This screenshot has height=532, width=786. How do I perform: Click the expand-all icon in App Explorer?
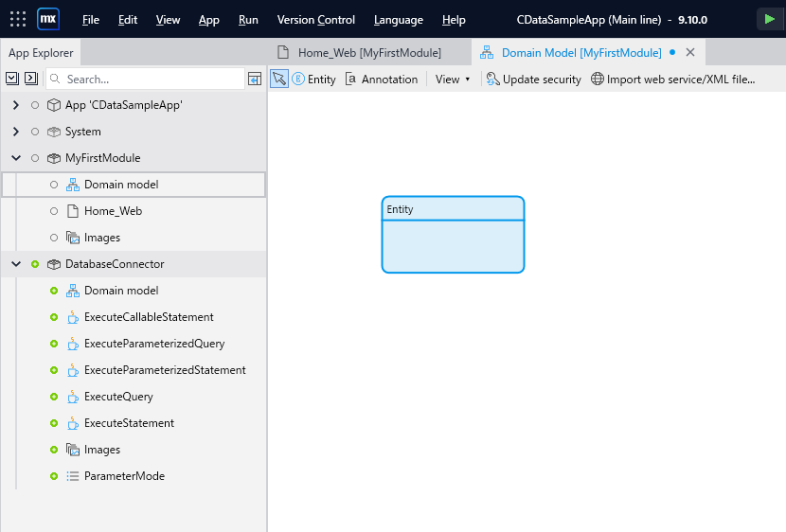(x=12, y=79)
